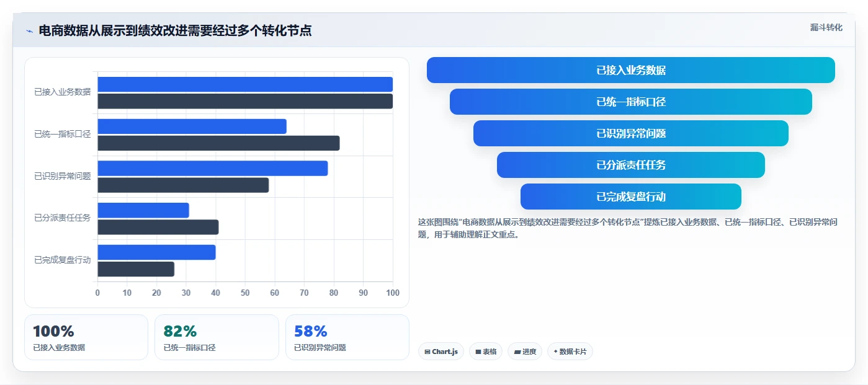Click the chart y-axis label 已识别异常问题
This screenshot has height=385, width=868.
63,176
